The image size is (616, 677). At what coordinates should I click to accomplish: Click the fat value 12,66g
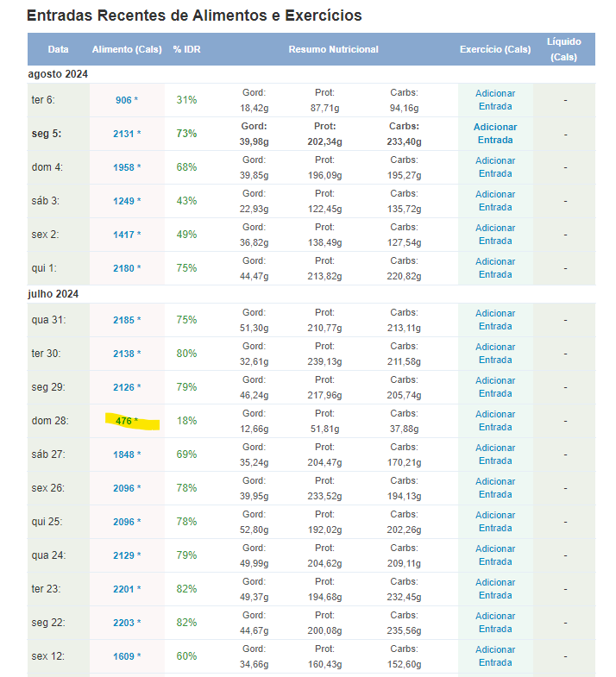[254, 429]
